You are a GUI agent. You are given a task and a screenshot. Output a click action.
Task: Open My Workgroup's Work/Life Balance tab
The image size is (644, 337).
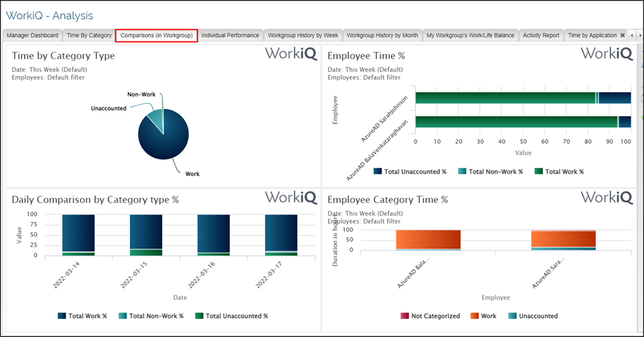coord(470,36)
